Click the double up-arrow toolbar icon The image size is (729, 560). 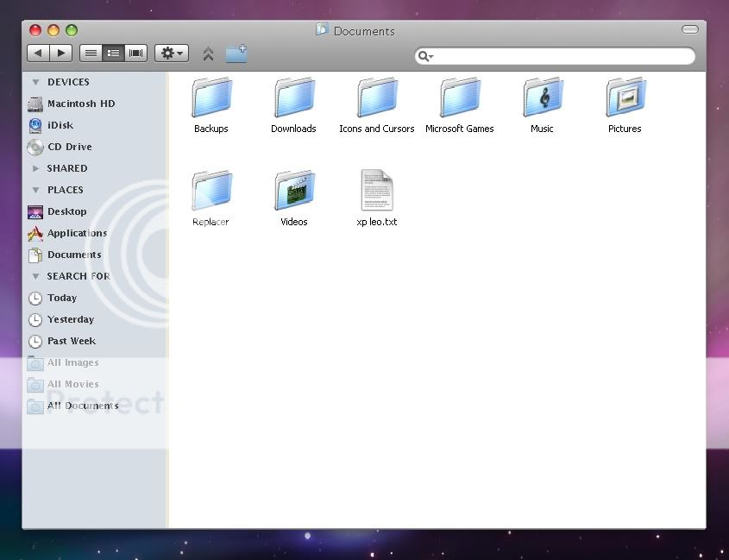click(208, 53)
